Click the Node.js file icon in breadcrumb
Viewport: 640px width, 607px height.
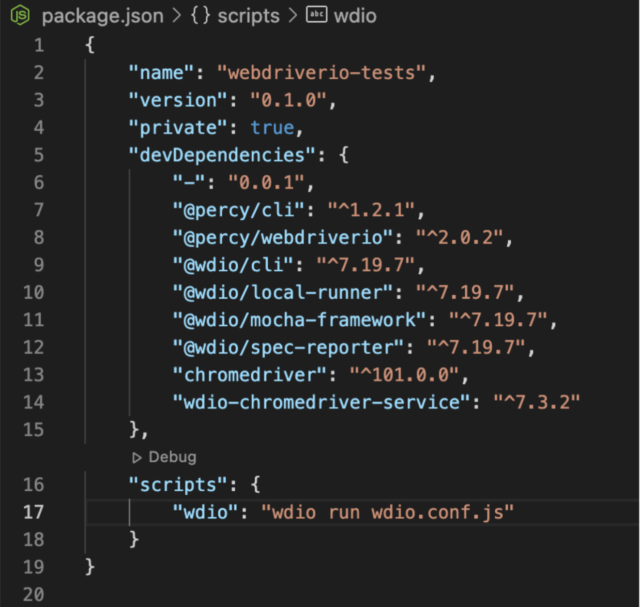[x=20, y=15]
